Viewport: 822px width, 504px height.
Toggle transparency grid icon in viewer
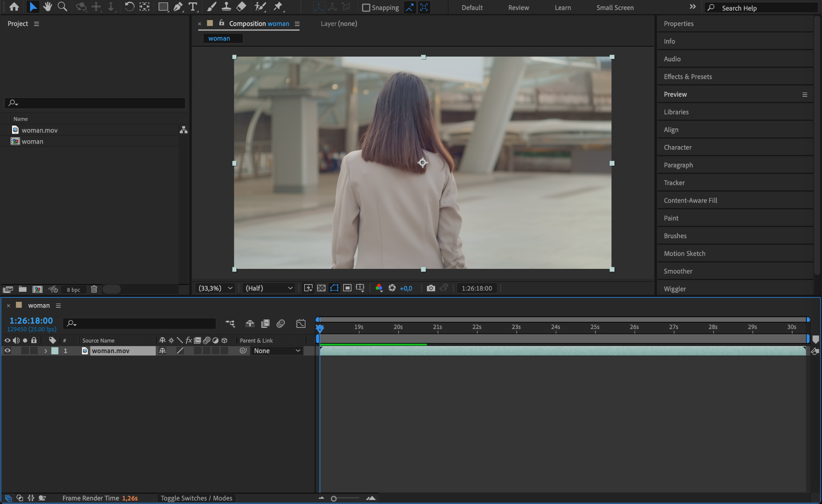pyautogui.click(x=321, y=288)
